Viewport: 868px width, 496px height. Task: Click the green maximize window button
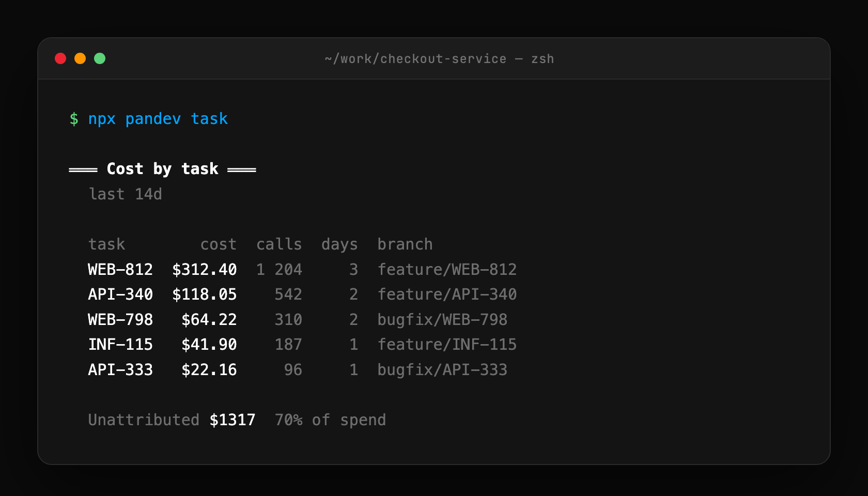click(x=100, y=58)
